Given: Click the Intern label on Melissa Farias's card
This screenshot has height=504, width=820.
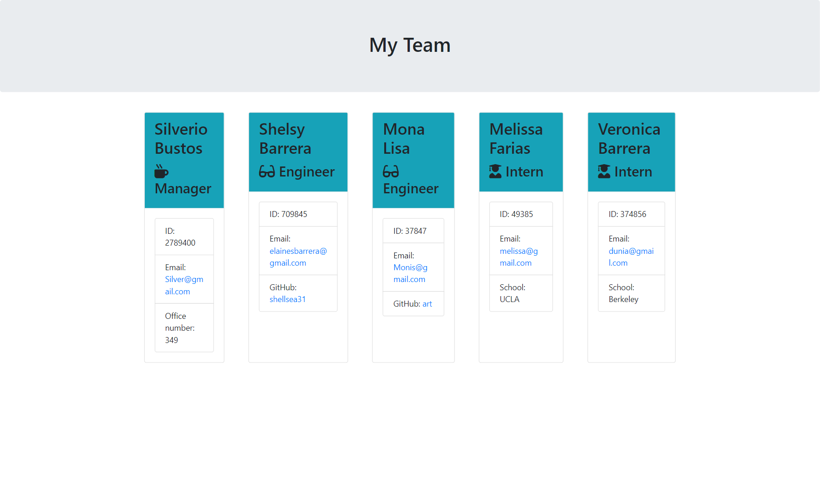Looking at the screenshot, I should 525,171.
